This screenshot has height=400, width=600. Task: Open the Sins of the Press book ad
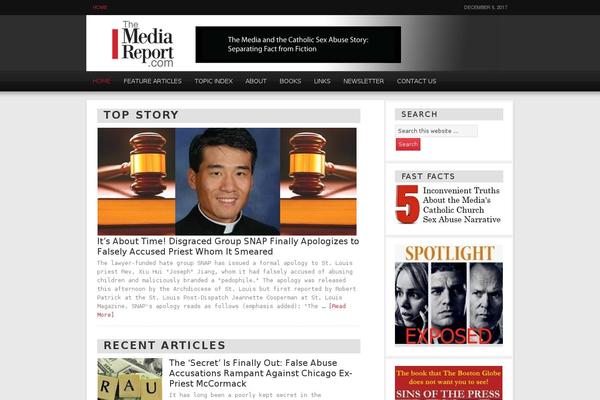coord(448,383)
